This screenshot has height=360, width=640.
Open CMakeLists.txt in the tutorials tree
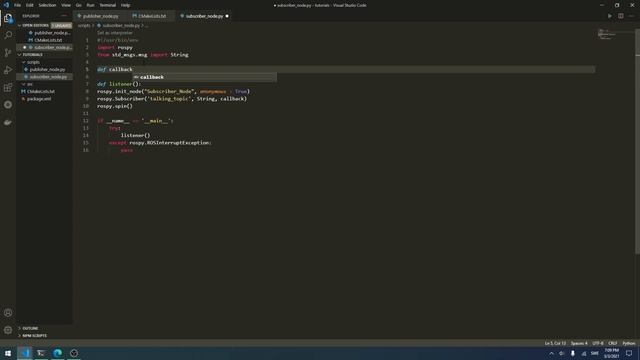(41, 91)
